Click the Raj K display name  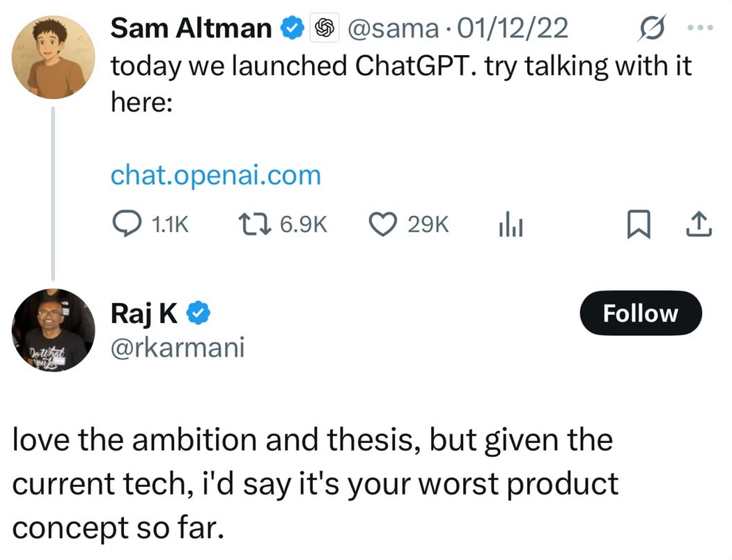144,314
